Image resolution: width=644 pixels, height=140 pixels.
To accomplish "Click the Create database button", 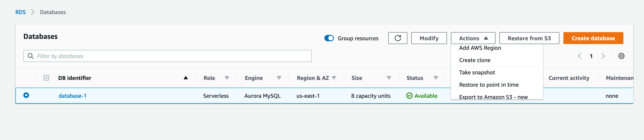I will click(593, 38).
